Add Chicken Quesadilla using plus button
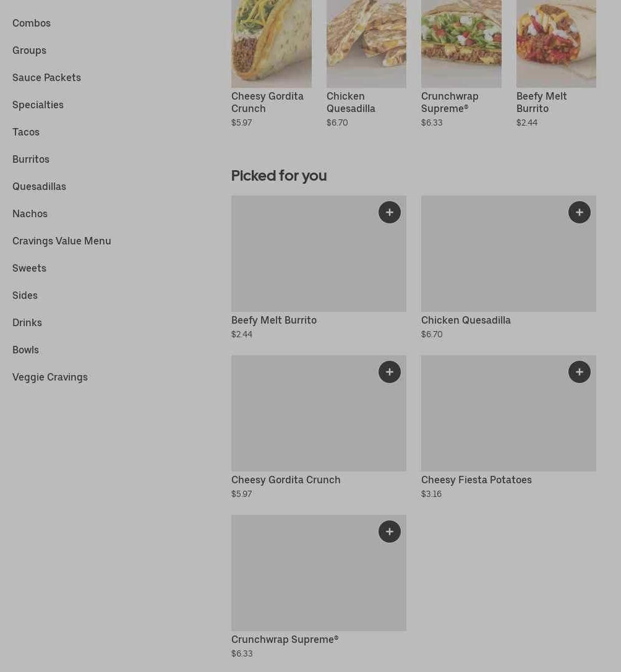Screen dimensions: 621x672 579,212
